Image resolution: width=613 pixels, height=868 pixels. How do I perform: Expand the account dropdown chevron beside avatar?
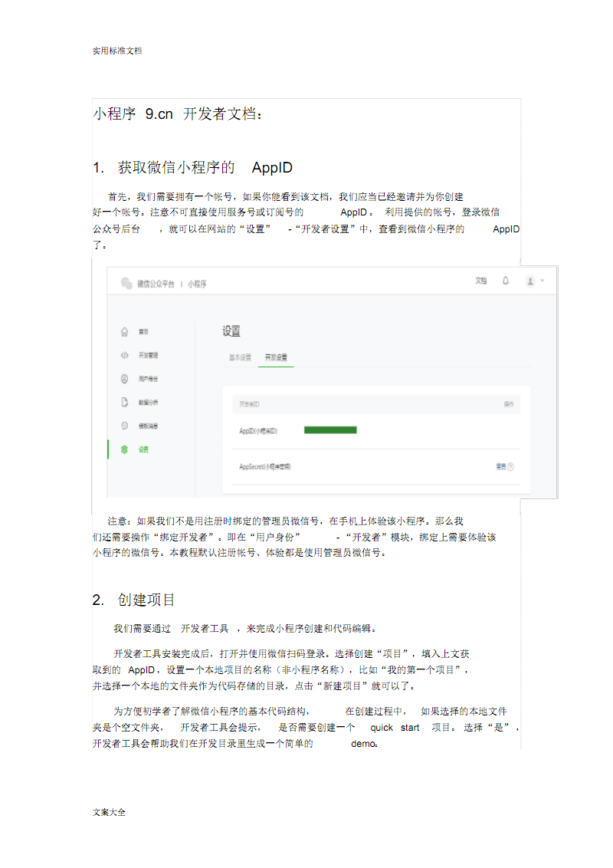click(x=543, y=281)
